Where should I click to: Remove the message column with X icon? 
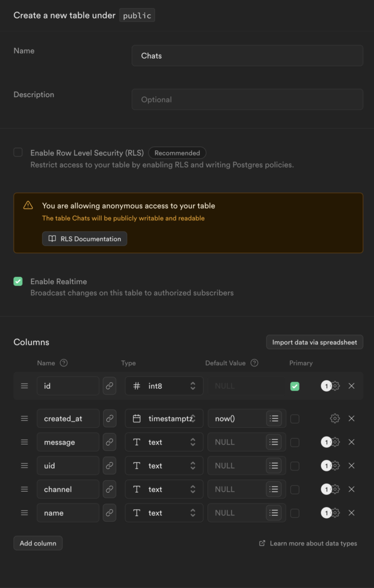click(x=352, y=442)
